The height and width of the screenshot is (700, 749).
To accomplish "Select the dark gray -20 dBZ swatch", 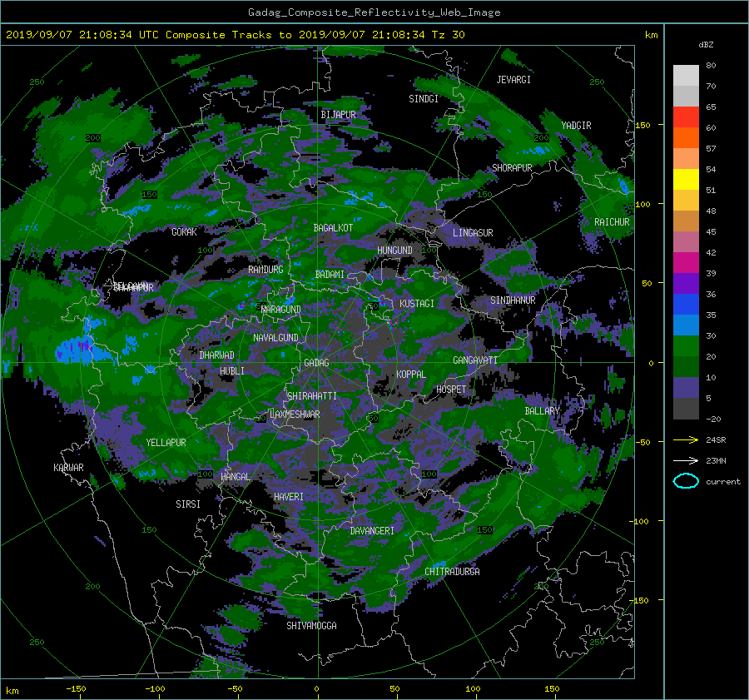I will (686, 409).
